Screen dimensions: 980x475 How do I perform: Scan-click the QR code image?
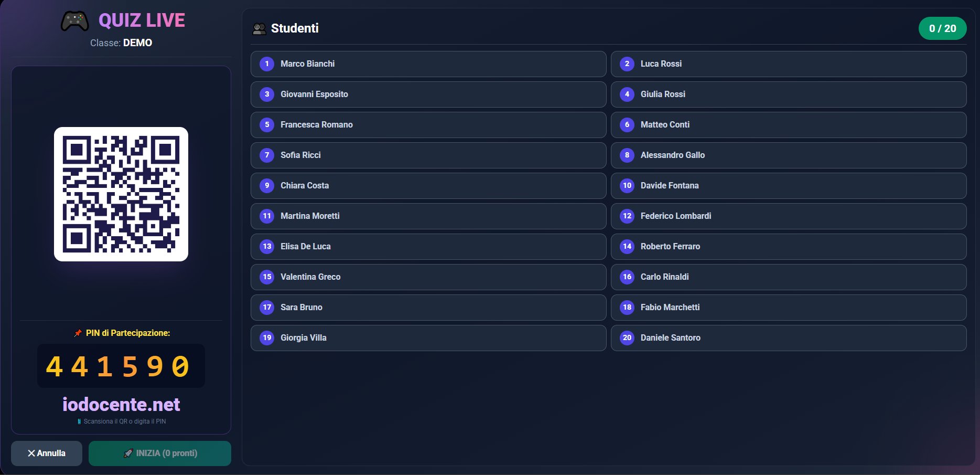tap(121, 193)
